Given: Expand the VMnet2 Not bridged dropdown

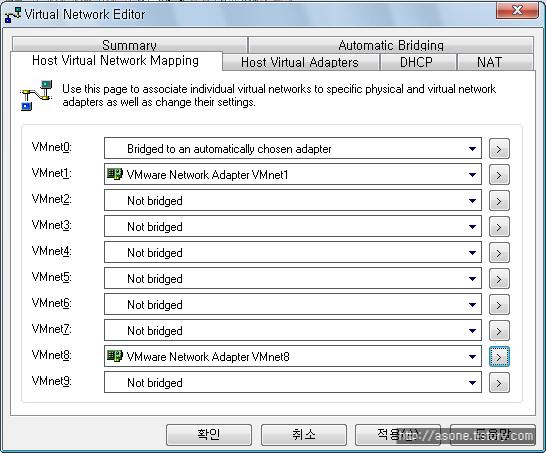Looking at the screenshot, I should (x=292, y=201).
